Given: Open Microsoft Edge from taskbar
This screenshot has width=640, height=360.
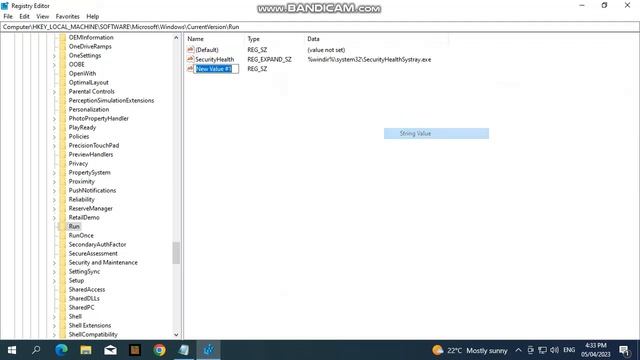Looking at the screenshot, I should pos(61,350).
